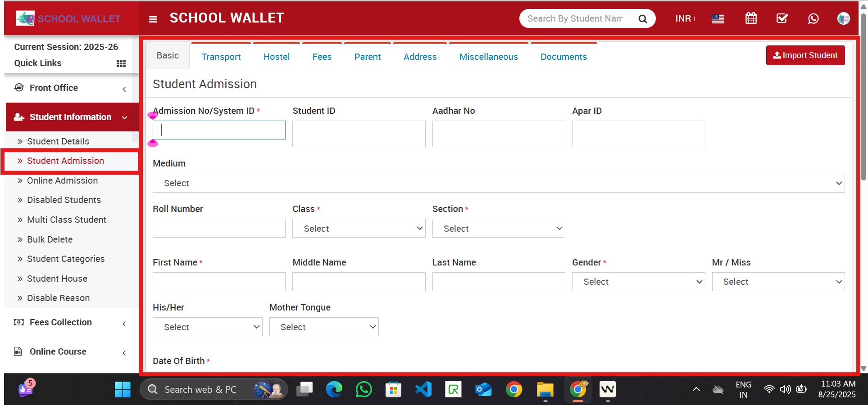The image size is (868, 405).
Task: Click the Admission No/System ID field
Action: pos(219,130)
